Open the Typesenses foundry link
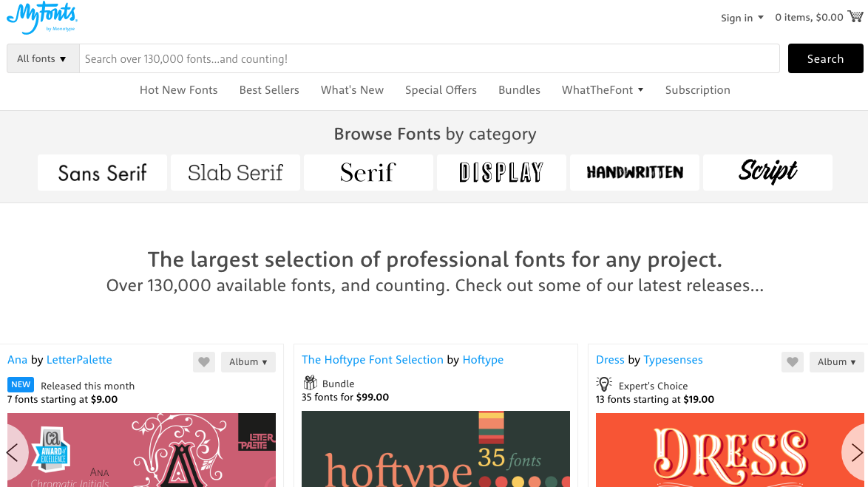The width and height of the screenshot is (868, 487). tap(673, 360)
